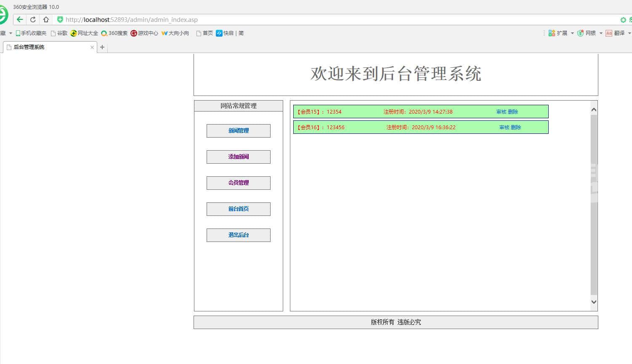
Task: Open the 网址大全 bookmark
Action: click(x=84, y=33)
